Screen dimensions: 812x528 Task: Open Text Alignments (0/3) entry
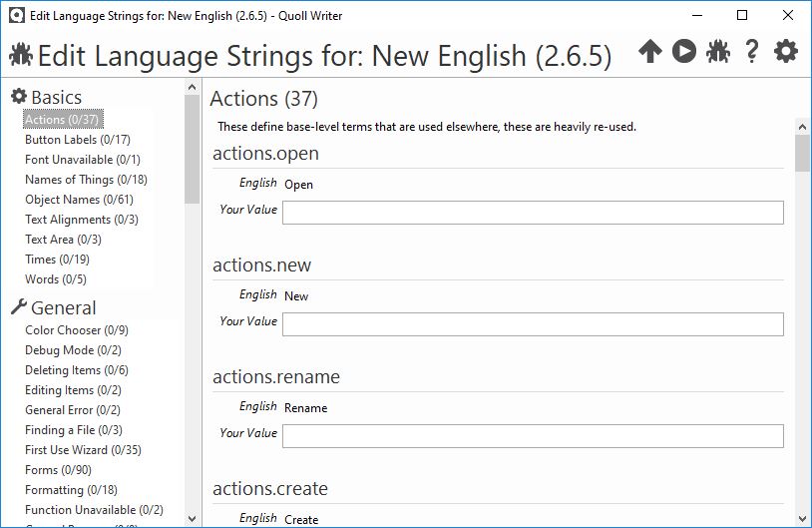tap(82, 220)
